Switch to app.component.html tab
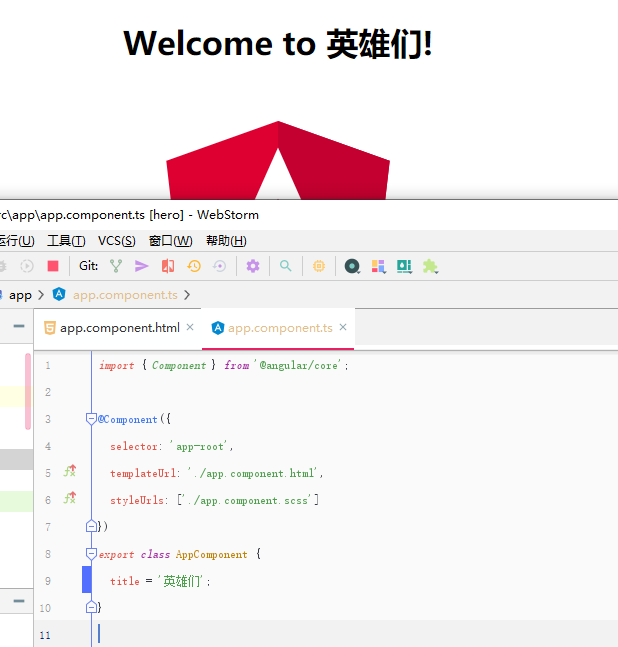 (x=120, y=328)
